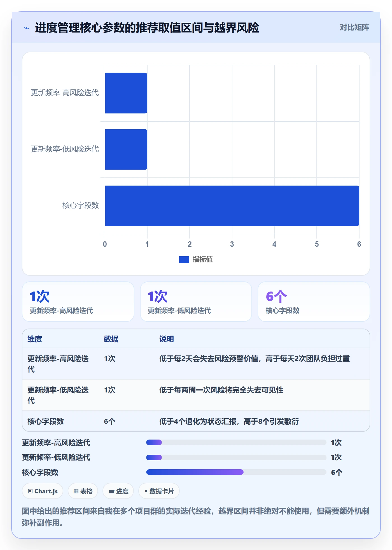Click the lightning icon beside the title
392x550 pixels.
27,28
